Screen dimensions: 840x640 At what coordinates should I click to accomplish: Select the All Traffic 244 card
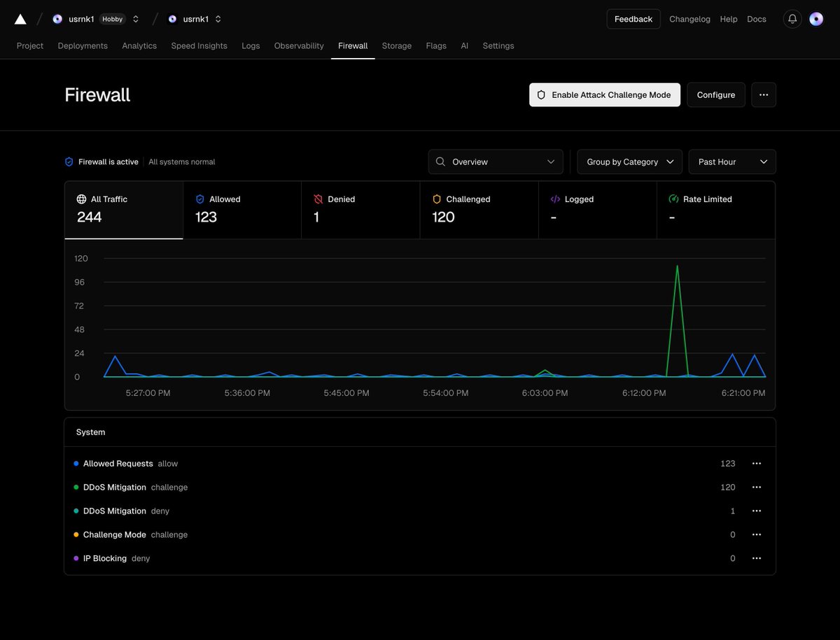coord(124,211)
